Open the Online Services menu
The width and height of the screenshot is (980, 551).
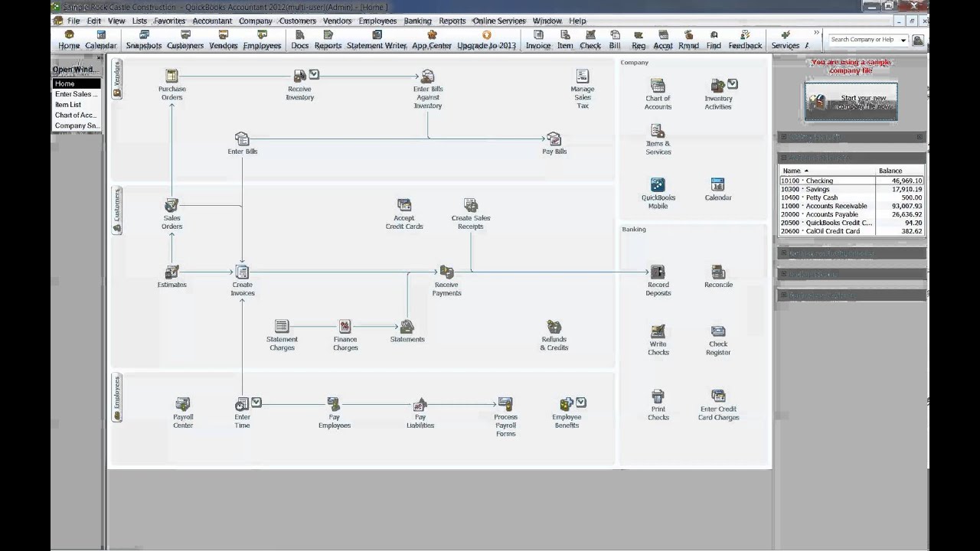point(499,21)
